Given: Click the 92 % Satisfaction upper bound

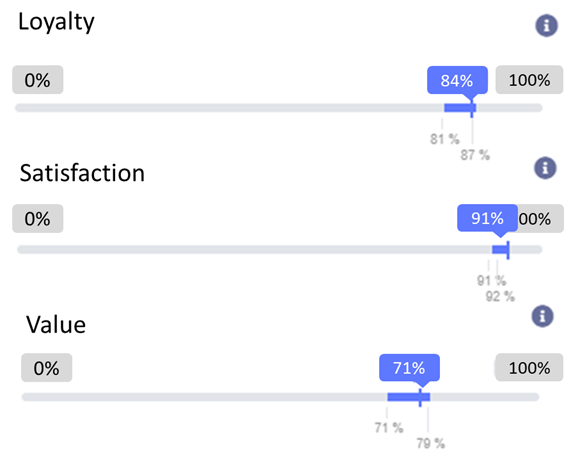Looking at the screenshot, I should click(x=500, y=296).
